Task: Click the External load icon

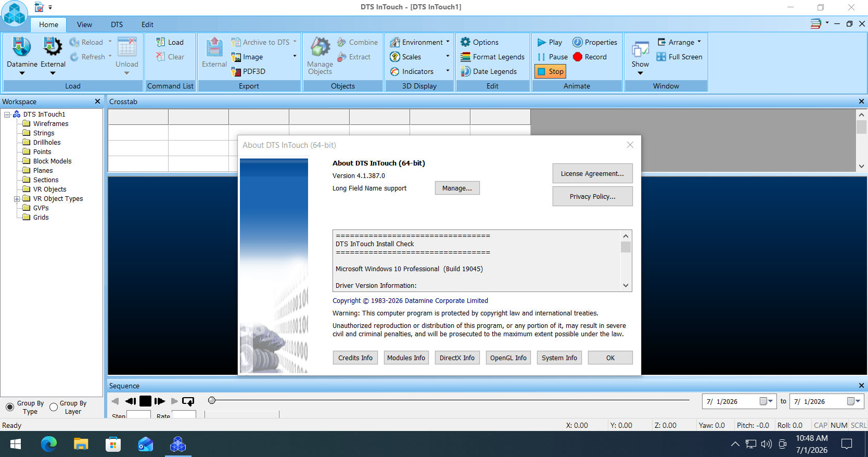Action: pyautogui.click(x=53, y=47)
